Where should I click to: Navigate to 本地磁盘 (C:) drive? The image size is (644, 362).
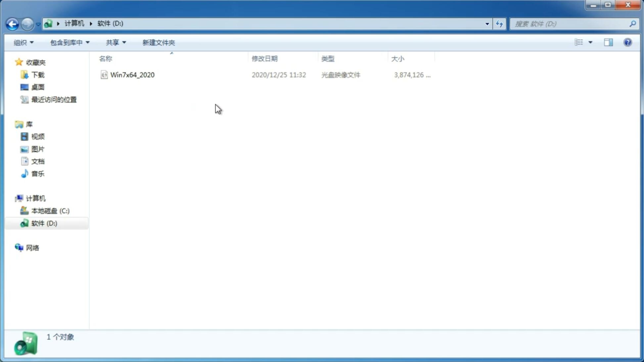tap(50, 211)
